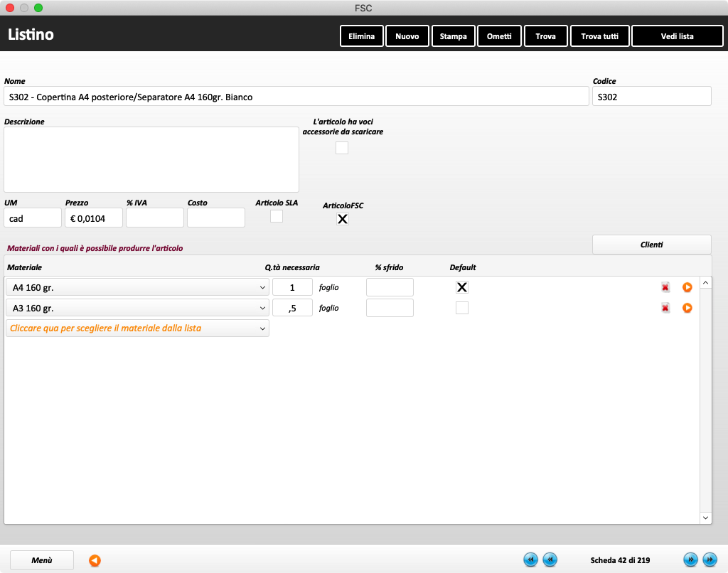Click the orange back arrow next to Menù
The image size is (728, 573).
pos(95,560)
